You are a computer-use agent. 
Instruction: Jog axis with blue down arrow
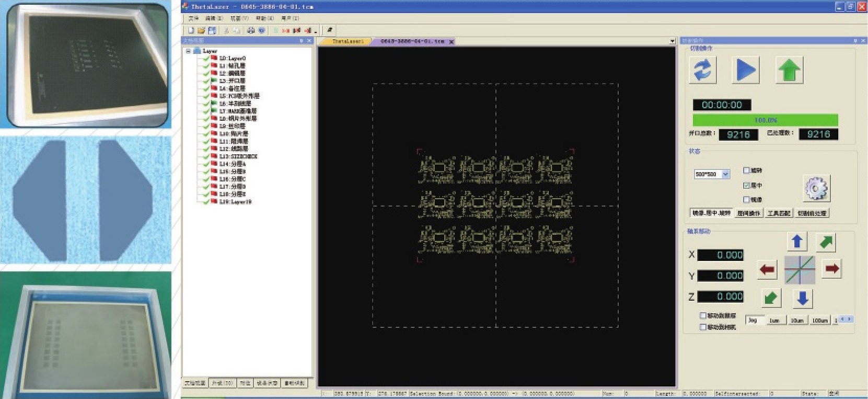tap(803, 298)
